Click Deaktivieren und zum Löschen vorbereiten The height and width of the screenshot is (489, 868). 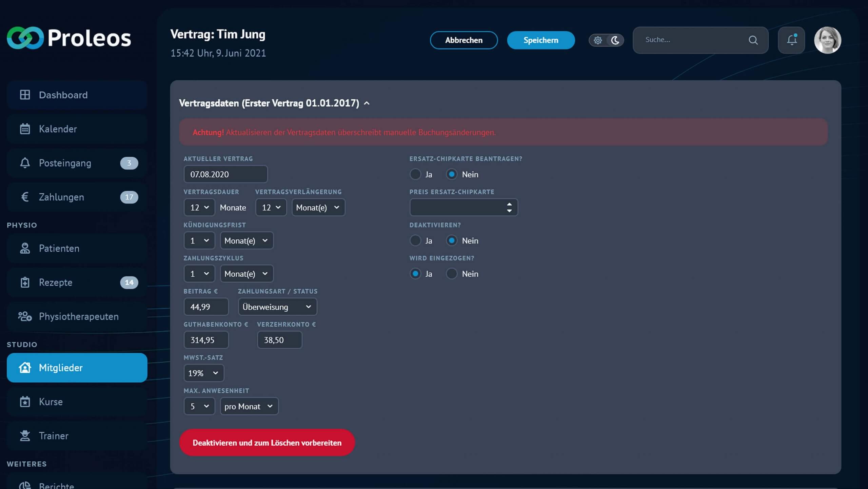click(267, 443)
